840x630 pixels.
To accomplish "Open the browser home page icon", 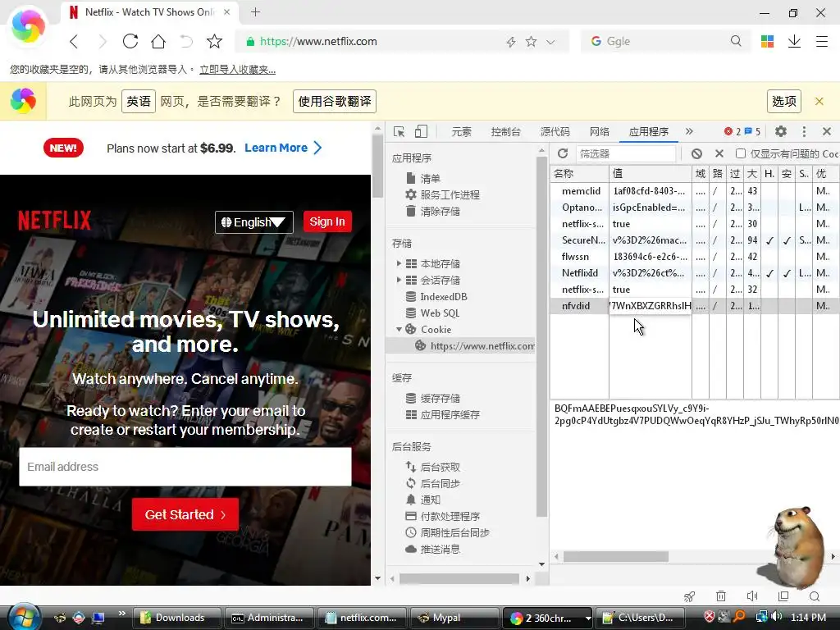I will click(x=158, y=41).
